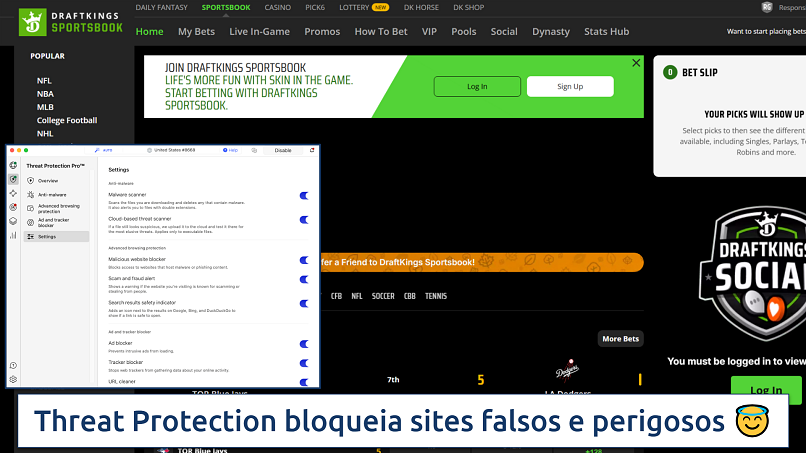Open the globe icon in VPN sidebar
This screenshot has width=806, height=453.
tap(13, 165)
